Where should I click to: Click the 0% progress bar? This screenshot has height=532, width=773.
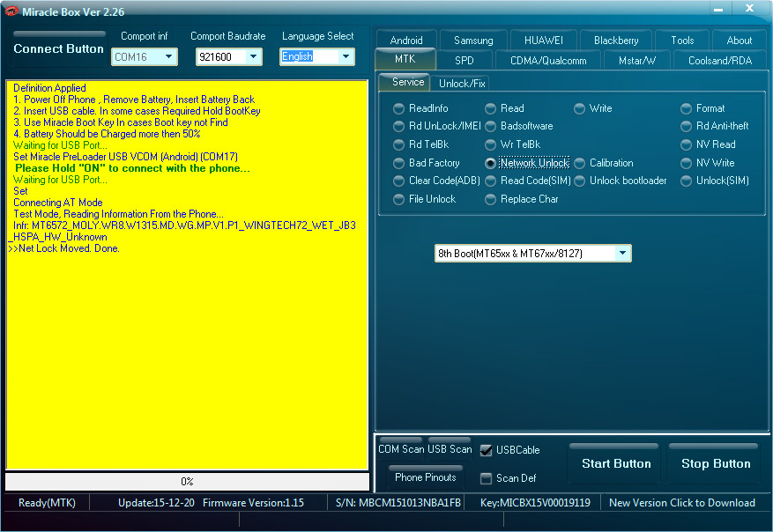(188, 481)
